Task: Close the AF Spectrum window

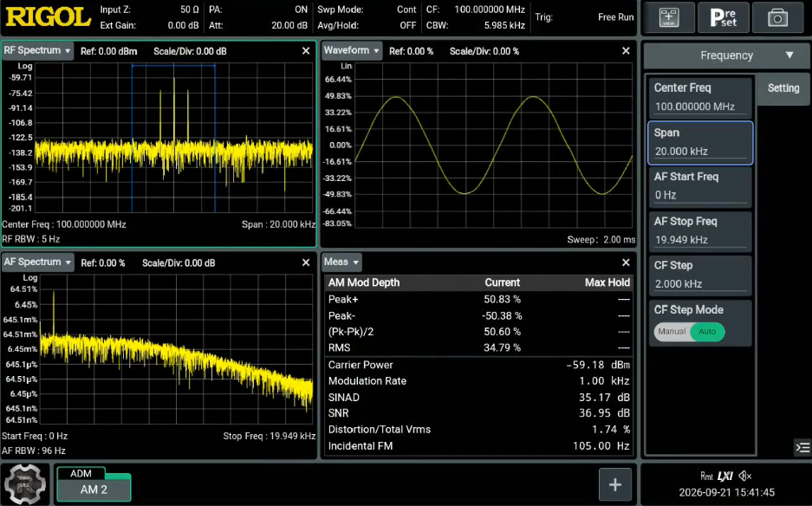Action: (306, 263)
